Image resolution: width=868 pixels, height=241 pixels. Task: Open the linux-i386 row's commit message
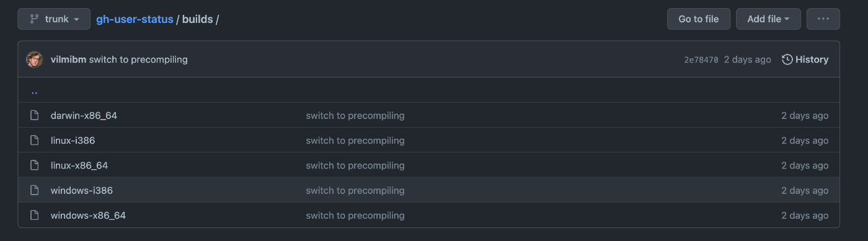(x=355, y=140)
